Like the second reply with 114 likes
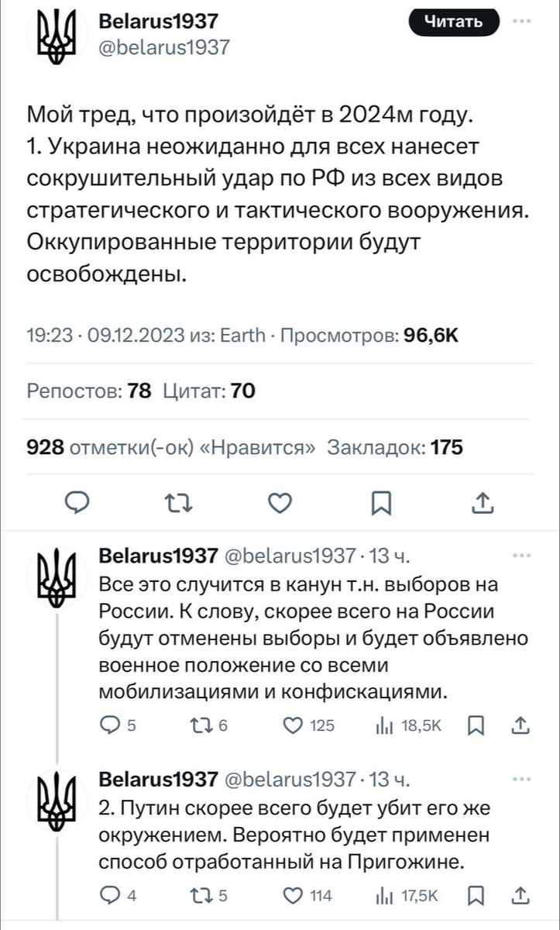This screenshot has width=560, height=930. pos(293,896)
